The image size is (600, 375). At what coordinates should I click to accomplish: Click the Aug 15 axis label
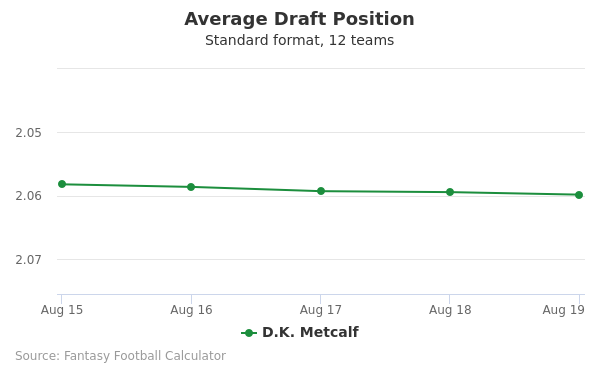coord(62,310)
